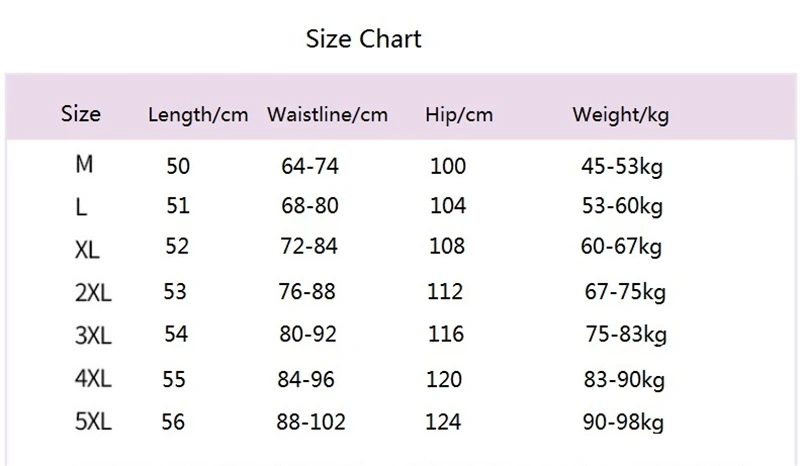Viewport: 800px width, 466px height.
Task: Select the 5XL size row label
Action: (93, 422)
